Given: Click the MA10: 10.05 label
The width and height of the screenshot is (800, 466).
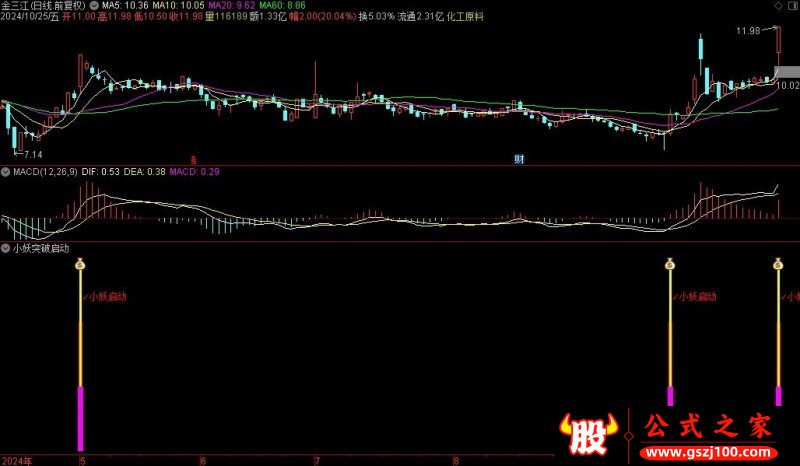Looking at the screenshot, I should tap(179, 6).
